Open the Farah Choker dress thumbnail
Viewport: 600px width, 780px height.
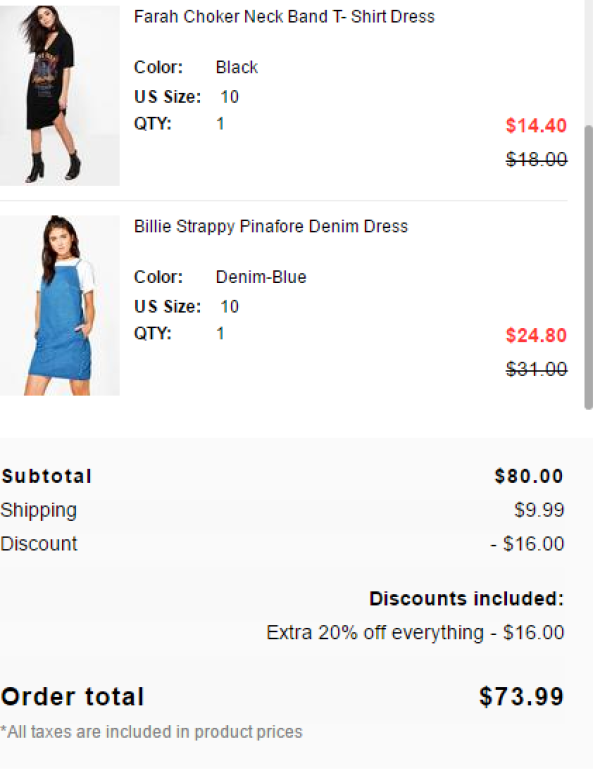(60, 95)
